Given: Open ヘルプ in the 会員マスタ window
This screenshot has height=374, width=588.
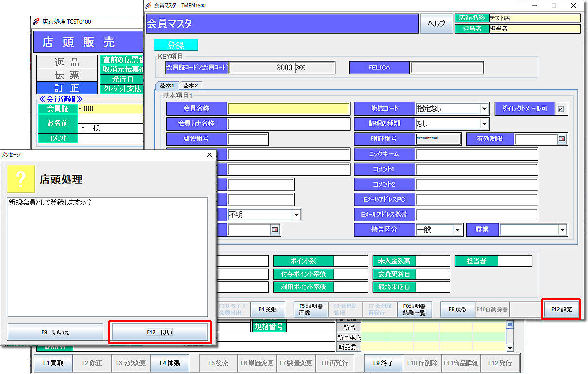Looking at the screenshot, I should click(436, 23).
